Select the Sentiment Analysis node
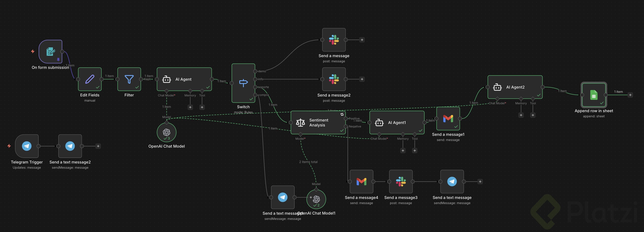 tap(318, 123)
